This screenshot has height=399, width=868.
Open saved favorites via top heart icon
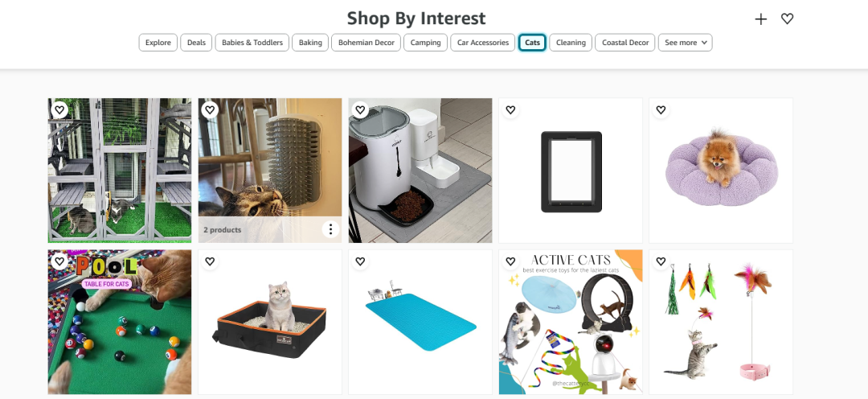click(x=787, y=19)
